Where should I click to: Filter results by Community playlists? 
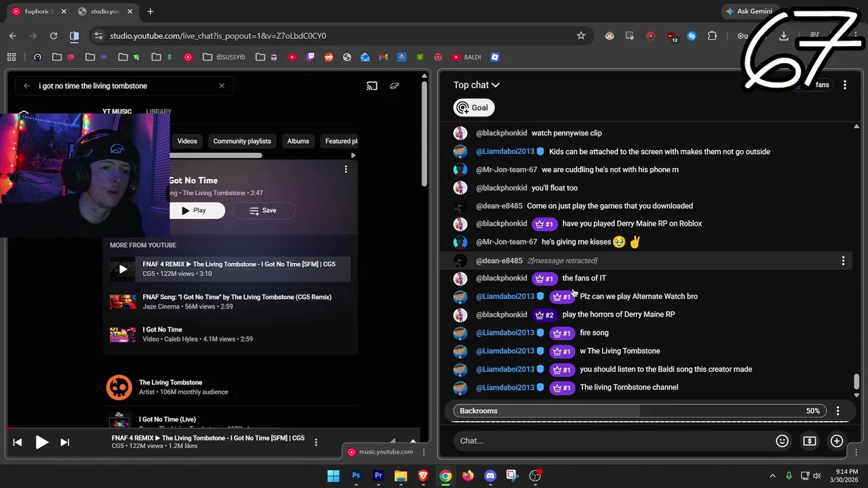pos(242,141)
